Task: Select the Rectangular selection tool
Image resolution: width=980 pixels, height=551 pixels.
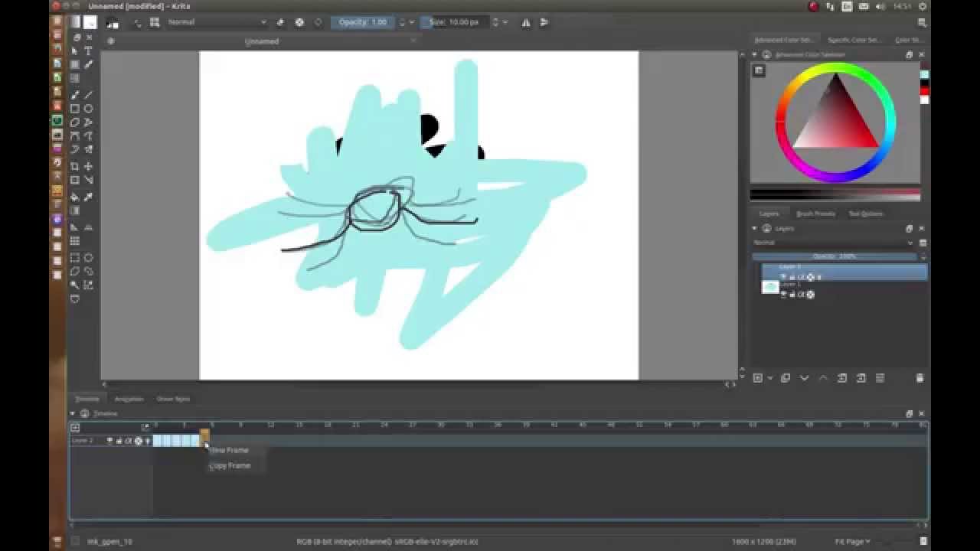Action: pyautogui.click(x=75, y=258)
